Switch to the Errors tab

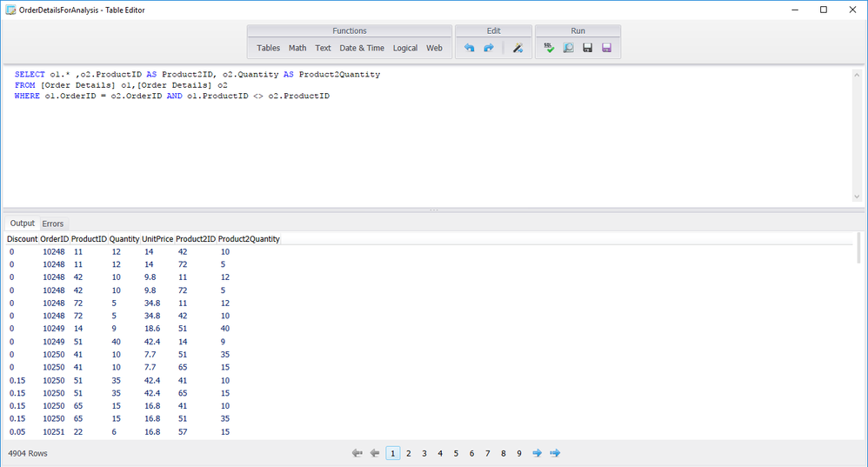click(52, 223)
